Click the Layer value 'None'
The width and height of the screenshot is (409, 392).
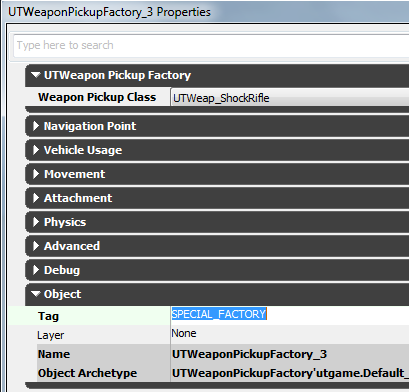pos(184,333)
